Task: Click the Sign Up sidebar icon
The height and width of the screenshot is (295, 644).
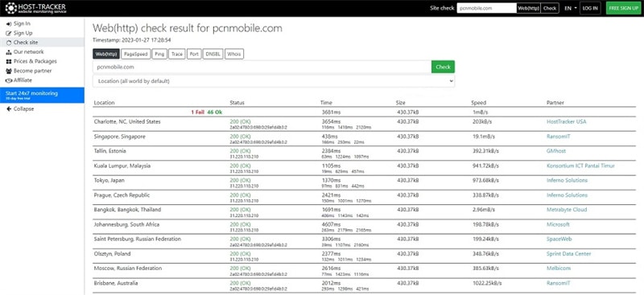Action: tap(9, 33)
